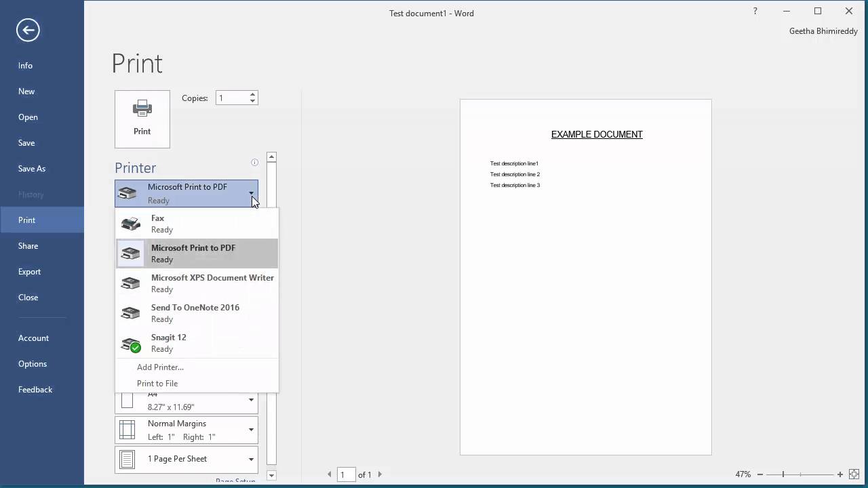Click the A4 paper size icon
This screenshot has height=488, width=868.
point(127,401)
